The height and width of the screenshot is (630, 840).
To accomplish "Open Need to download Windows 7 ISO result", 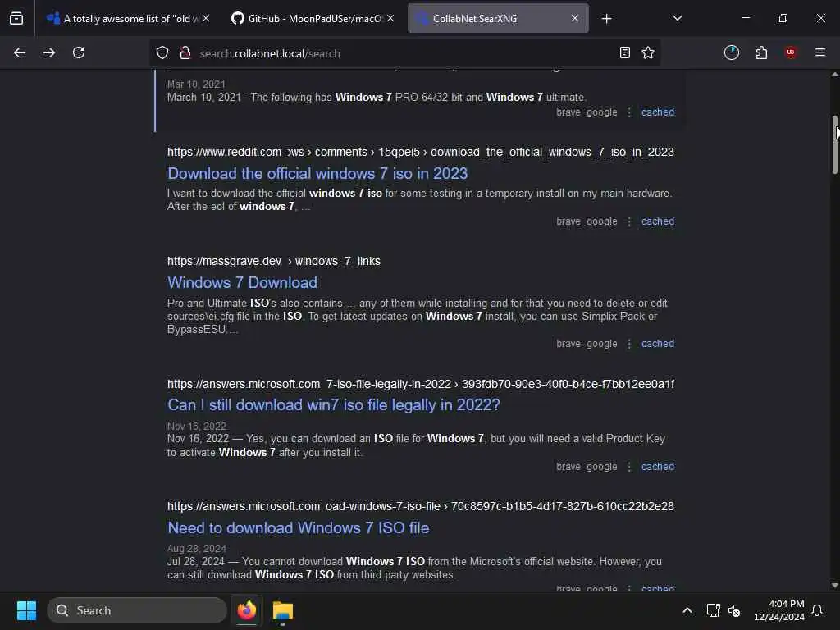I will coord(299,527).
